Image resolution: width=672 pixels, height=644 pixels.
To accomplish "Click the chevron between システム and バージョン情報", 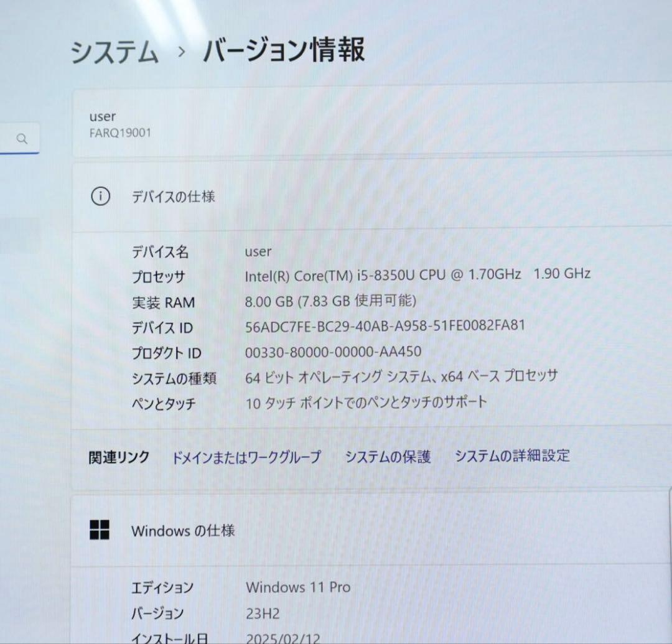I will tap(180, 53).
